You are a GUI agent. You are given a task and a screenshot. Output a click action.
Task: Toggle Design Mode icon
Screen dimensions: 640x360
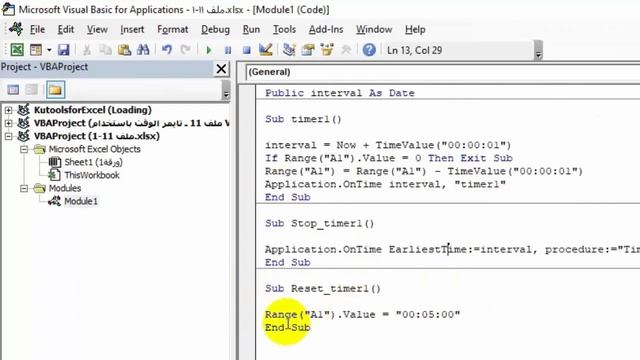coord(266,50)
